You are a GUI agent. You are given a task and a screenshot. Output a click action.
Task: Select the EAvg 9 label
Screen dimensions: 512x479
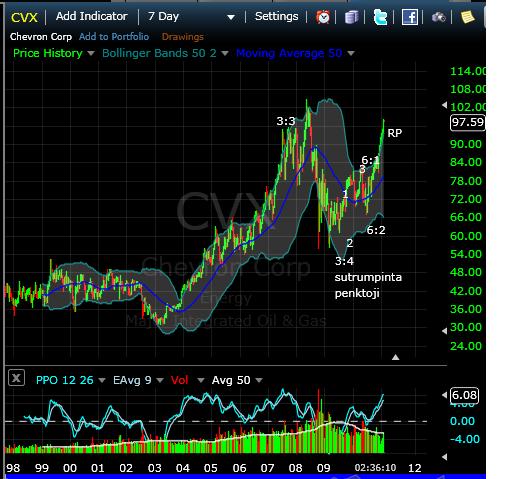[x=132, y=380]
